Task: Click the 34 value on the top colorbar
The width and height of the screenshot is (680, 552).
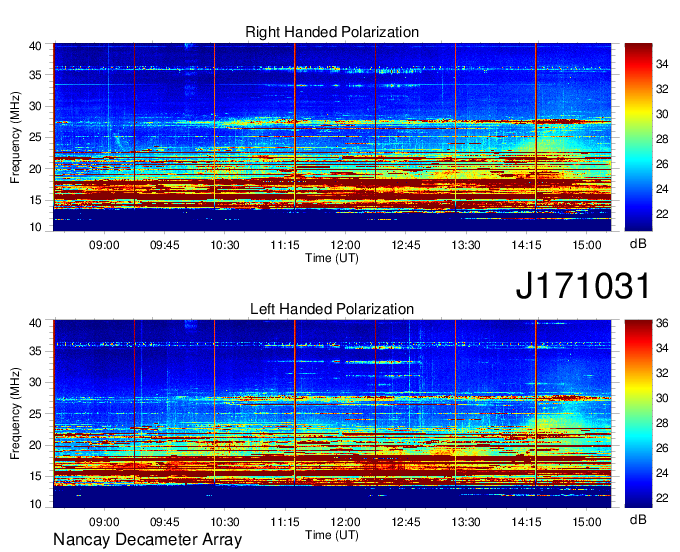Action: click(662, 65)
